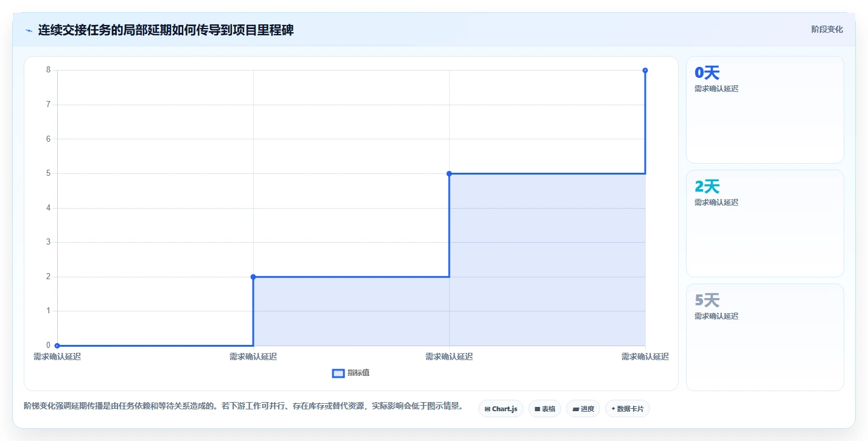The image size is (868, 441).
Task: Click the footnote text starting with 阶梯变化强调
Action: (243, 406)
